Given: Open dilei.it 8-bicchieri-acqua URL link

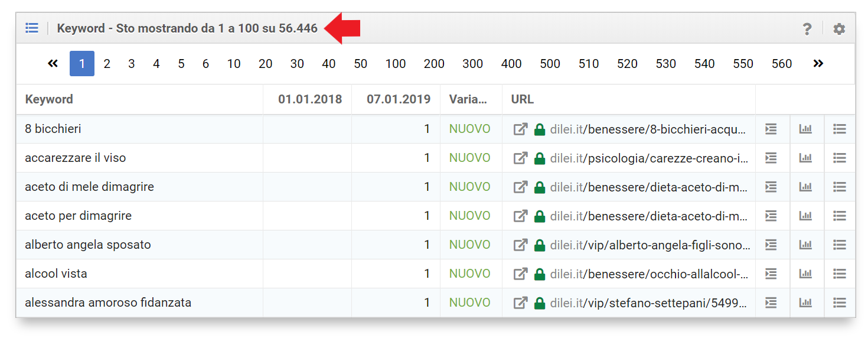Looking at the screenshot, I should (648, 129).
